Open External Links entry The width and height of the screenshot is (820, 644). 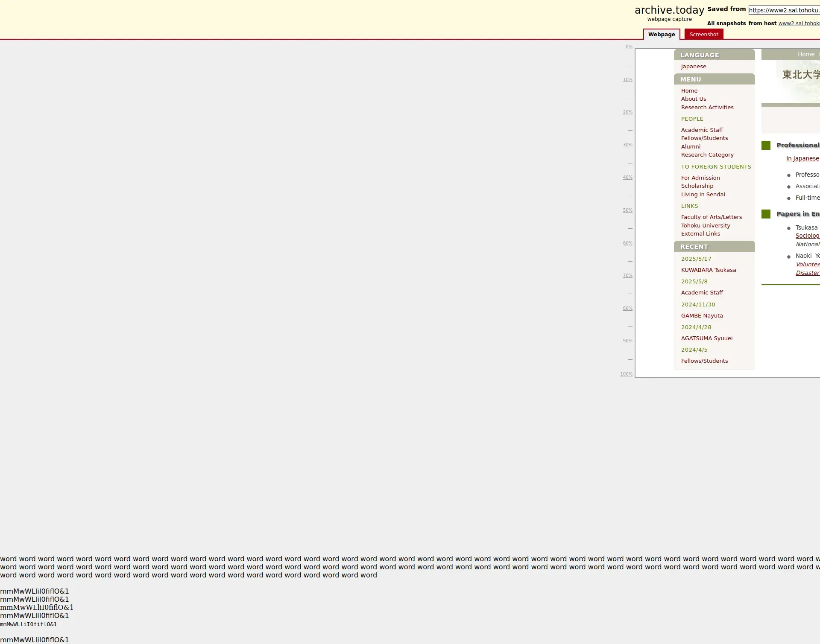point(700,234)
